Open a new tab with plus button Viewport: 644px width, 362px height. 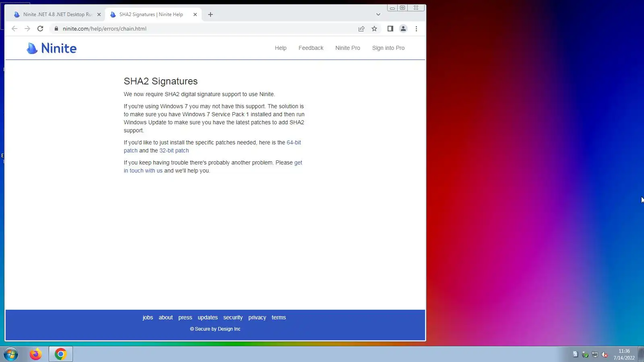(x=211, y=14)
